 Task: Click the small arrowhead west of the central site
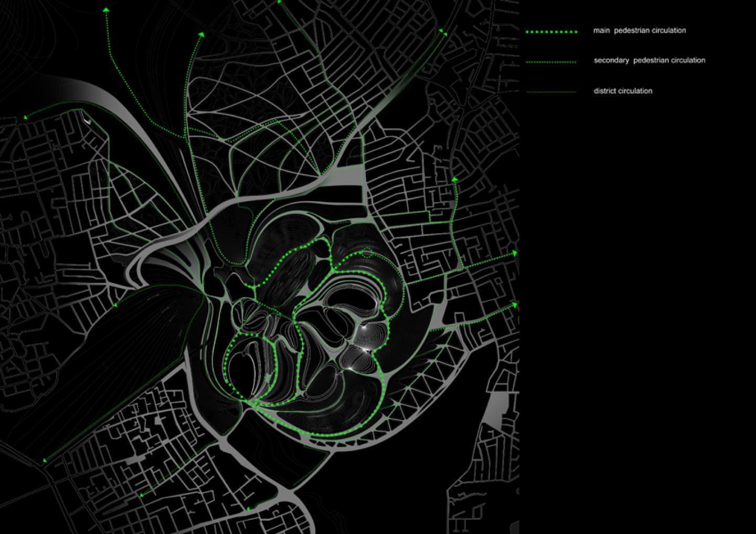click(115, 305)
